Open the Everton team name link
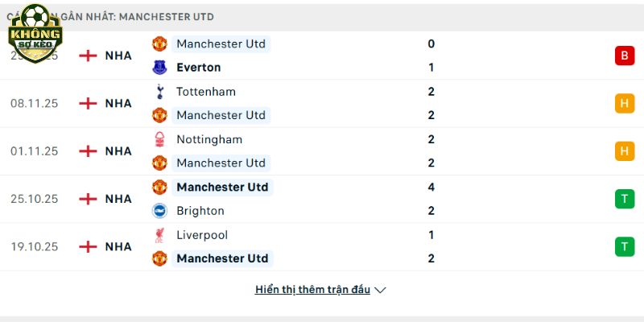 [x=198, y=68]
